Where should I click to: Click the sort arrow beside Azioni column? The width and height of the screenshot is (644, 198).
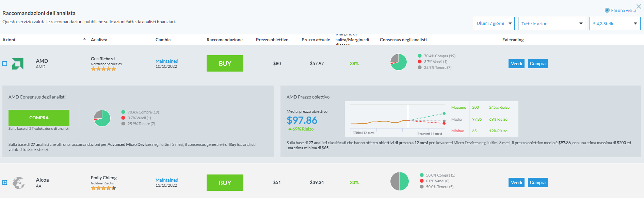tap(84, 39)
